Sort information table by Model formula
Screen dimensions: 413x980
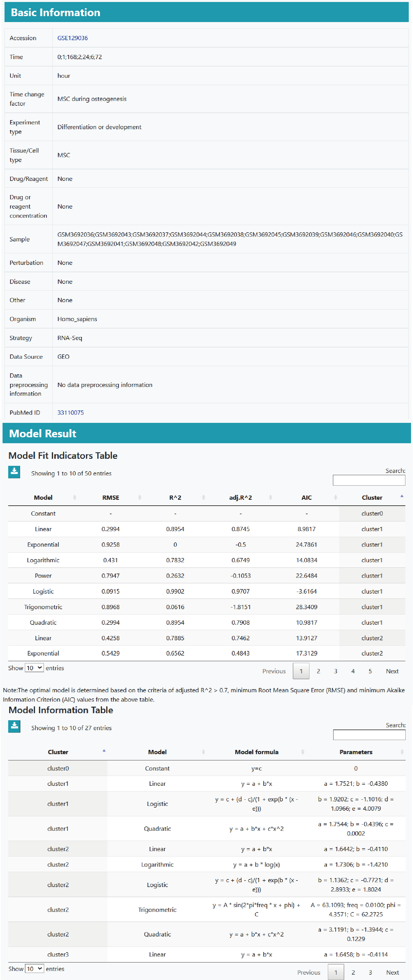coord(257,752)
